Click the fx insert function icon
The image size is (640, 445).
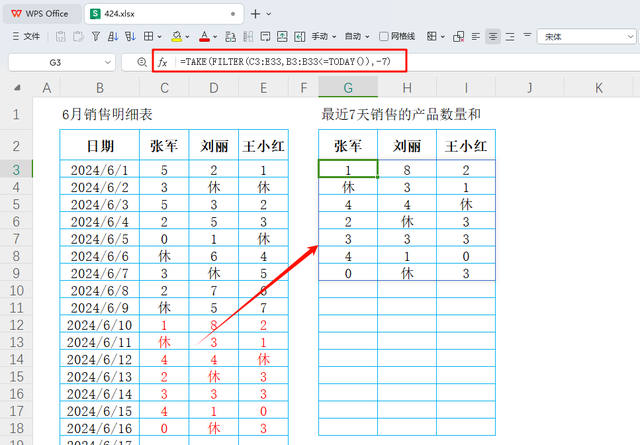(x=162, y=62)
